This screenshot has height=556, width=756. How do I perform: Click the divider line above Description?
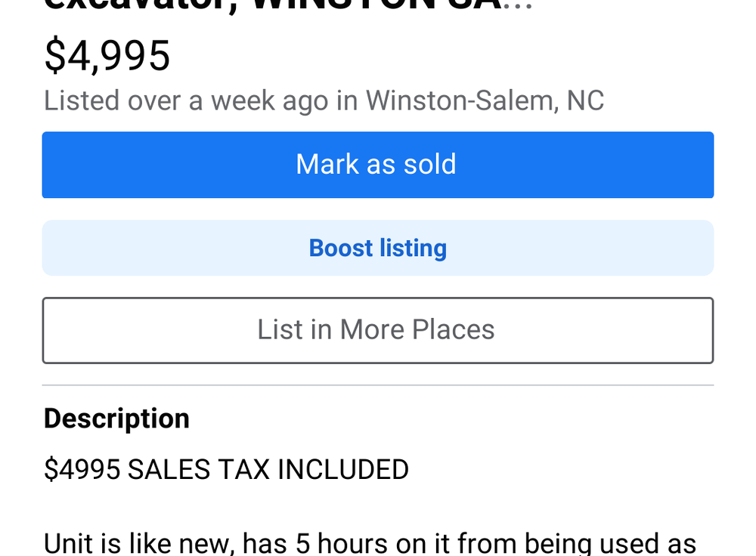(x=377, y=385)
